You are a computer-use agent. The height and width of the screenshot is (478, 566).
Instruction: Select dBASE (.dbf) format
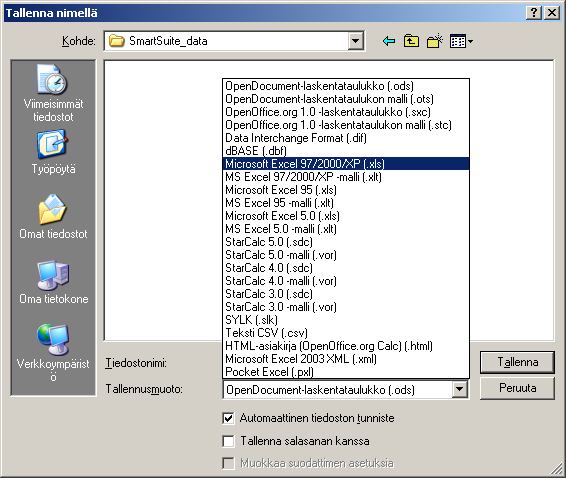point(346,151)
